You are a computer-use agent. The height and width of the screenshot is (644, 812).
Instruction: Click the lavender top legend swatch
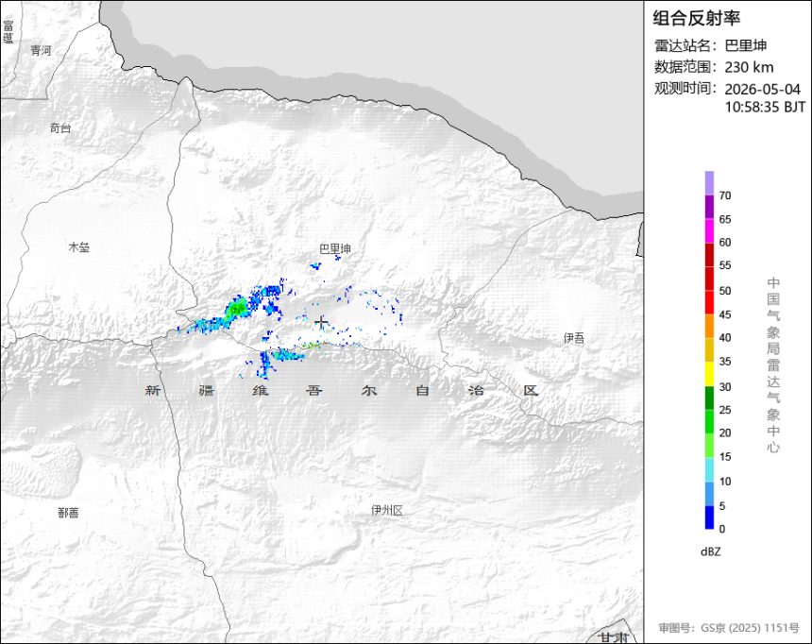pos(709,183)
